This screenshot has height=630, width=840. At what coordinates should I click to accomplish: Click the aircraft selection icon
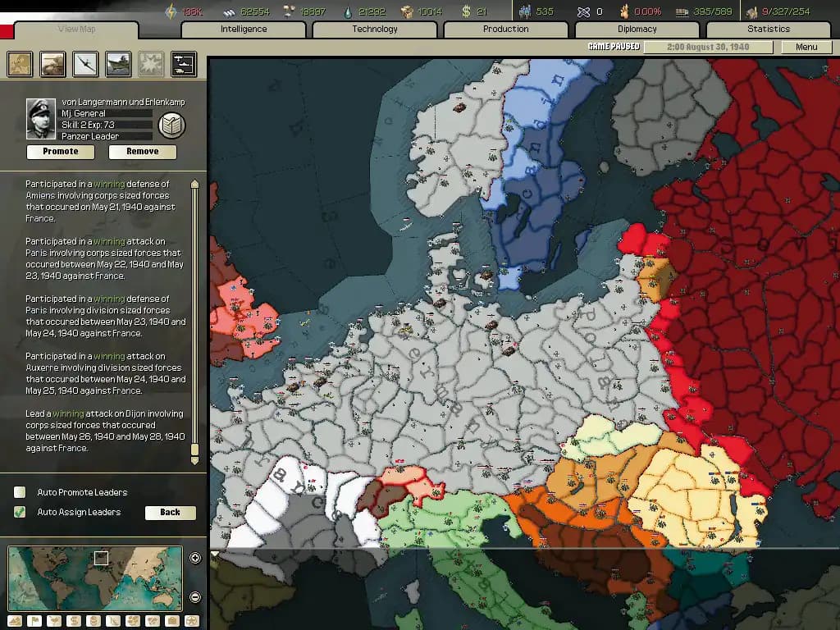pyautogui.click(x=85, y=64)
